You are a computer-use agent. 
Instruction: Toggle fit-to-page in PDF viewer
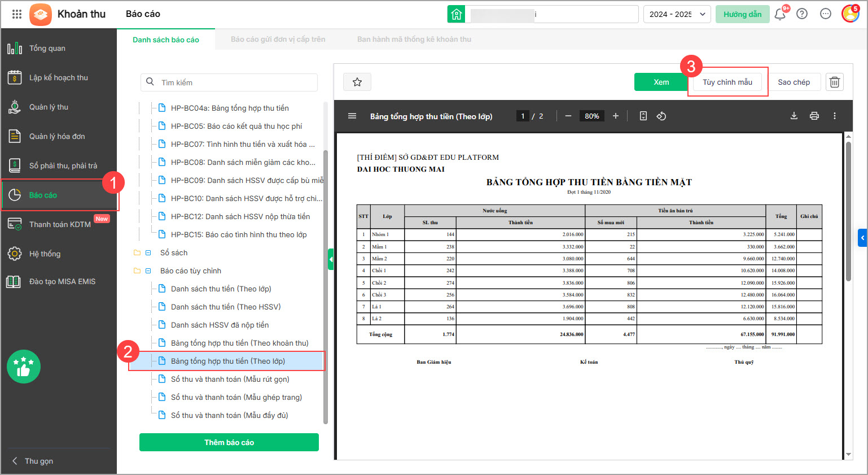643,116
